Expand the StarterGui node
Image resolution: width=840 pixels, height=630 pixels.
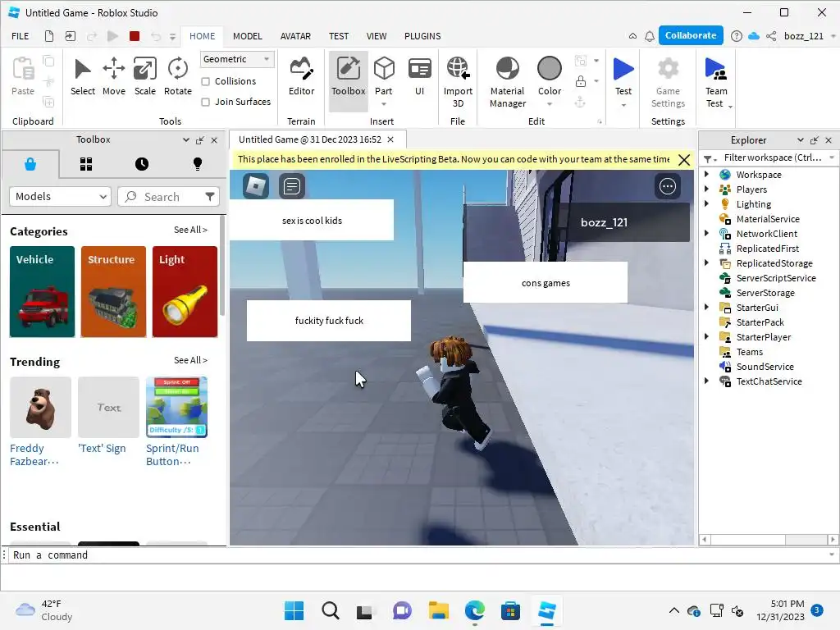pos(706,307)
